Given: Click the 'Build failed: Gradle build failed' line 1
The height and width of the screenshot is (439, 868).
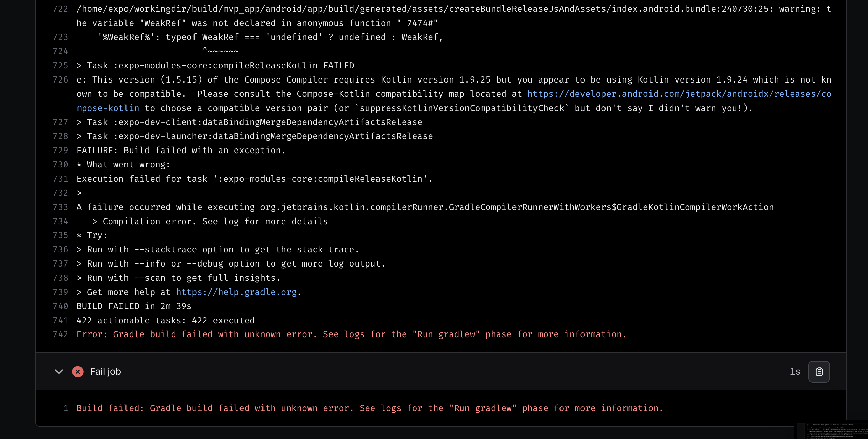Looking at the screenshot, I should [370, 408].
